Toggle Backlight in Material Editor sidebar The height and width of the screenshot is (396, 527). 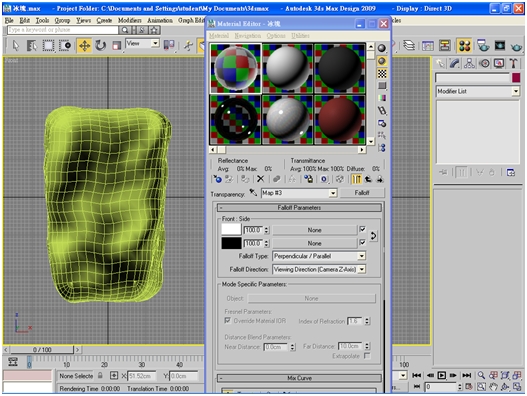(381, 61)
